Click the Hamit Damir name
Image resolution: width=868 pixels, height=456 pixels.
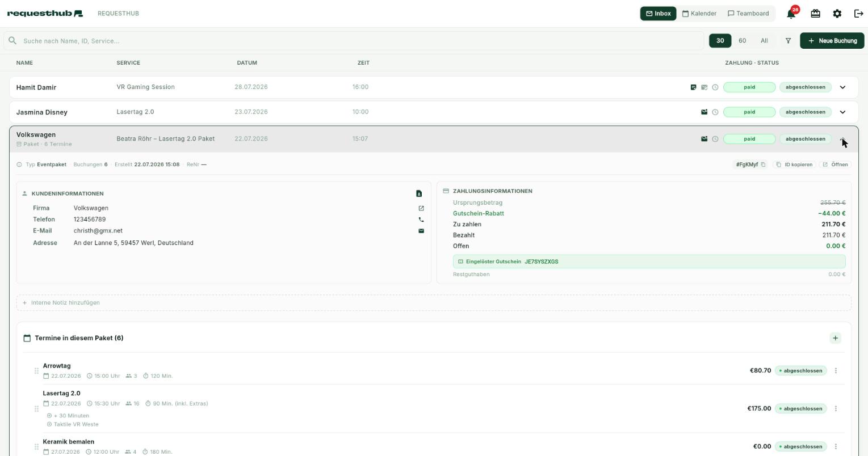tap(36, 87)
